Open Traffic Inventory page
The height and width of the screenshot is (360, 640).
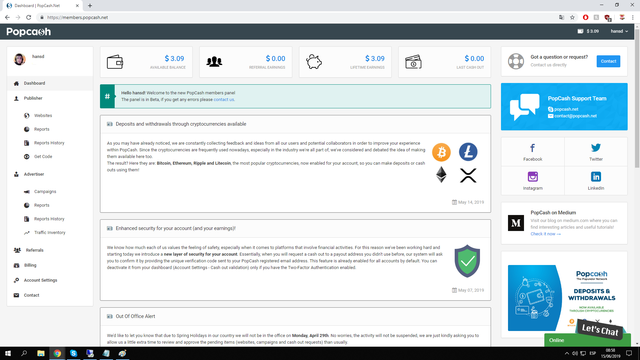[x=49, y=233]
